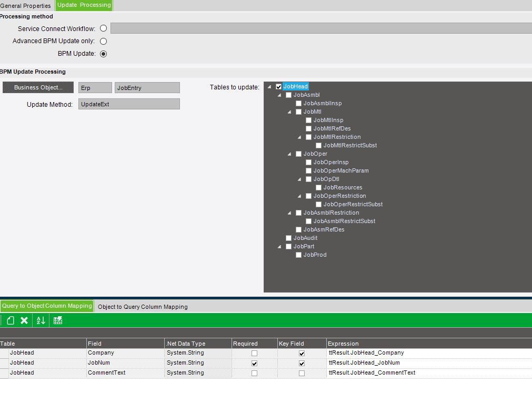Select the JobAsmRefDes tree item label
The width and height of the screenshot is (532, 413).
(x=324, y=230)
